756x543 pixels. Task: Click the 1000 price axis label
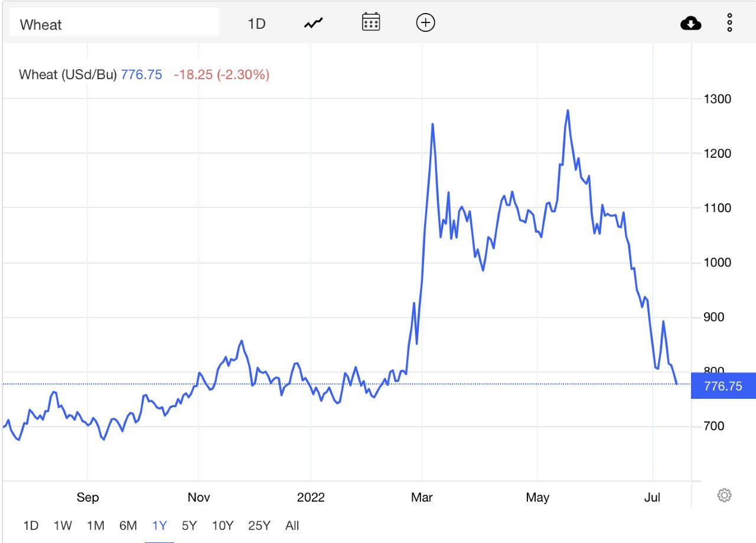pos(717,262)
